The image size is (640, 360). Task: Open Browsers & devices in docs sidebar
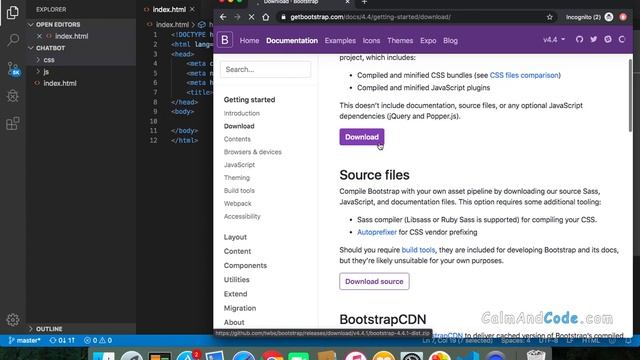point(253,152)
